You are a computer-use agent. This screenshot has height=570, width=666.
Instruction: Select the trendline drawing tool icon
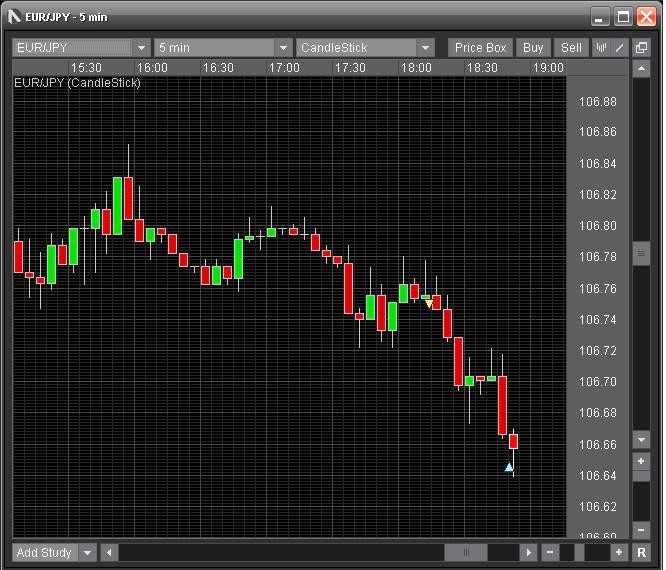click(619, 47)
